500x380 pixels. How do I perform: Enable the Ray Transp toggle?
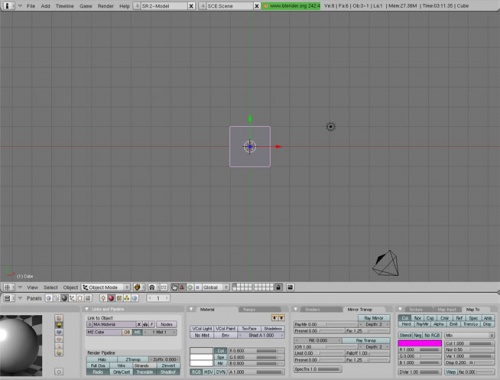coord(366,340)
